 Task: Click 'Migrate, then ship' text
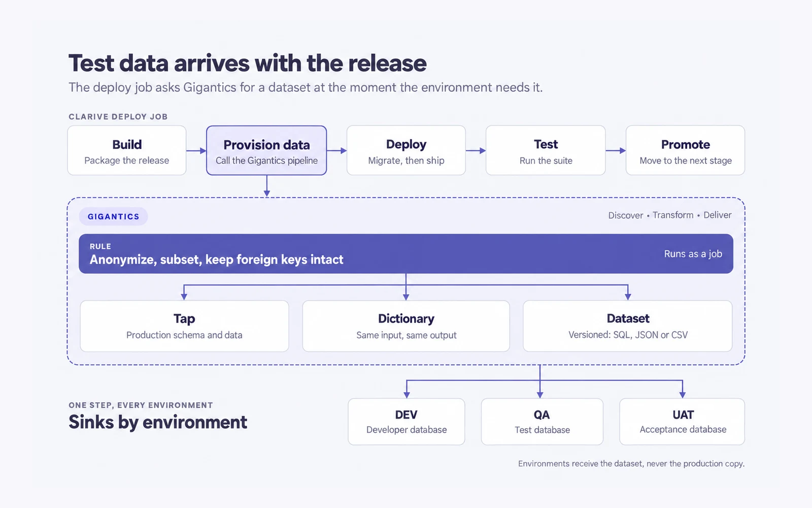(406, 161)
